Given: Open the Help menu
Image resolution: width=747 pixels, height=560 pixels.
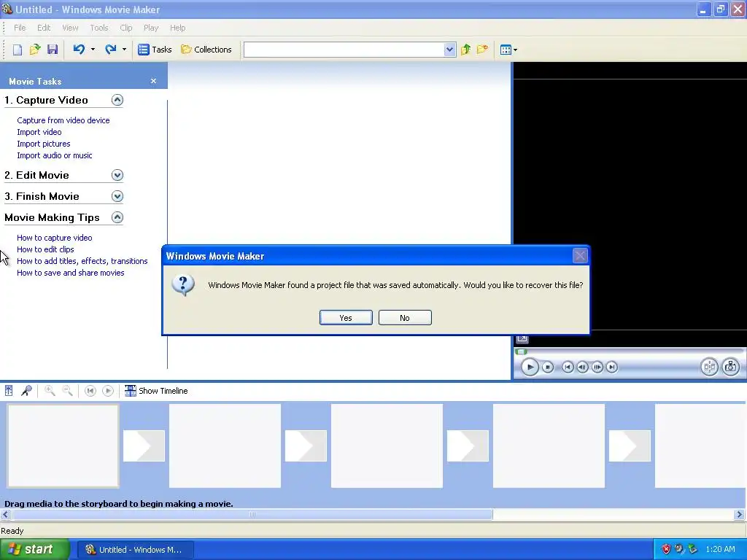Looking at the screenshot, I should [178, 28].
